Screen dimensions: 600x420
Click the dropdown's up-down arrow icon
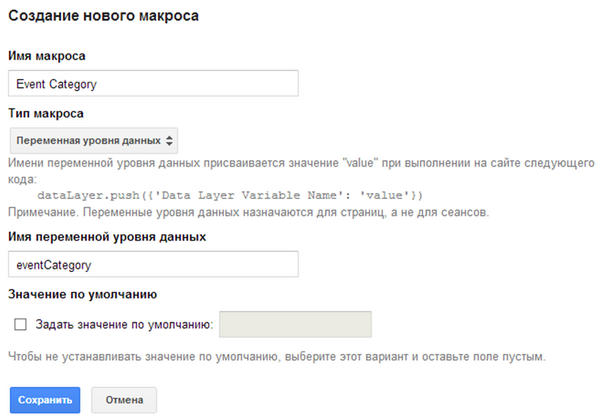169,140
